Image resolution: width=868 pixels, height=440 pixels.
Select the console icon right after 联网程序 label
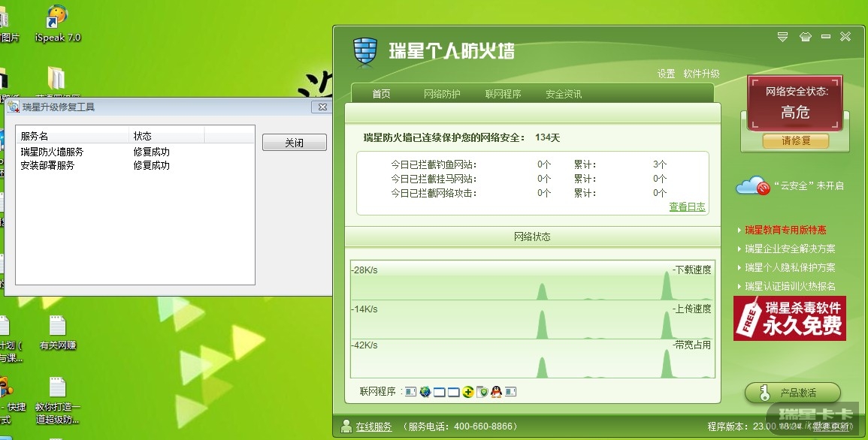coord(411,392)
